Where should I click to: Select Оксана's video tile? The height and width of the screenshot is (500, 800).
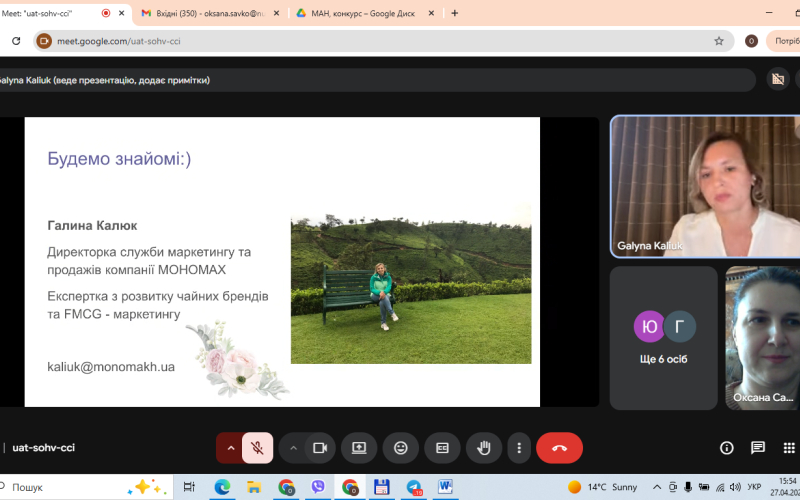coord(763,338)
